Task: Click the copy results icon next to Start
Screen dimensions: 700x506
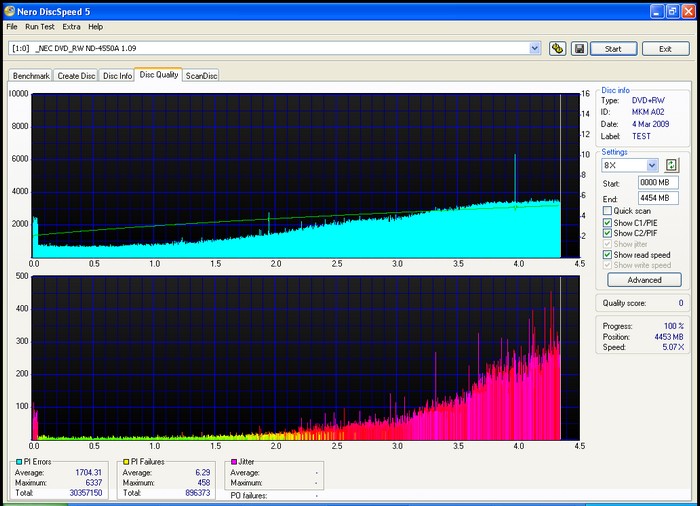Action: coord(558,48)
